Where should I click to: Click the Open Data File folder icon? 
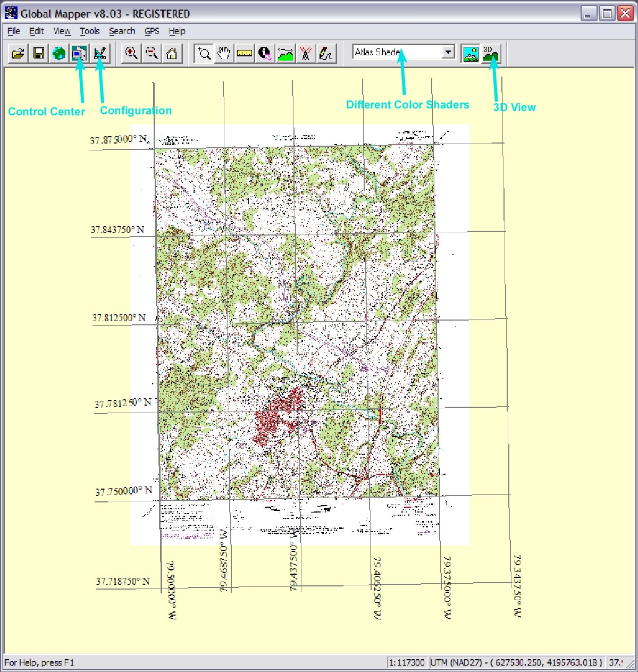point(18,54)
